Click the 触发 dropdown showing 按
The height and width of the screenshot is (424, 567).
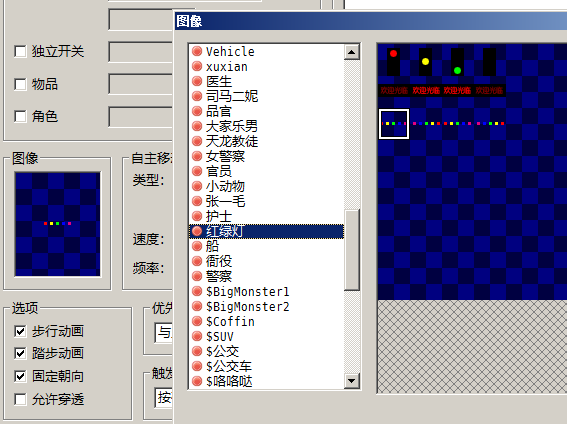coord(164,398)
